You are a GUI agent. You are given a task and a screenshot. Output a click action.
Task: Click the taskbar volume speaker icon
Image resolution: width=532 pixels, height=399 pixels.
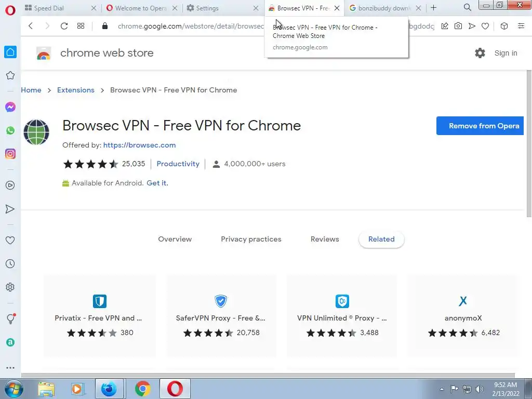point(480,389)
